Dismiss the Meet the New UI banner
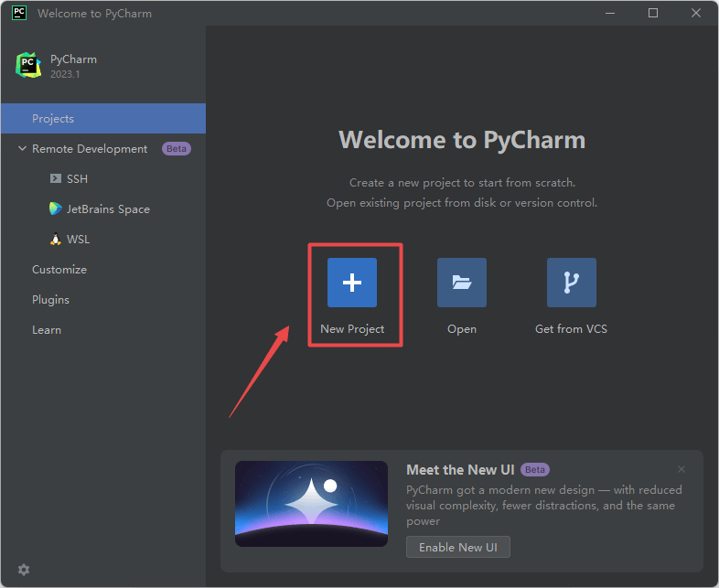The height and width of the screenshot is (588, 719). pos(681,469)
